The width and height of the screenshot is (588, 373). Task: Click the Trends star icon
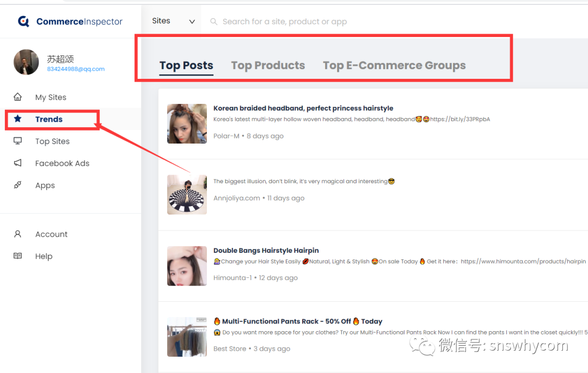18,119
